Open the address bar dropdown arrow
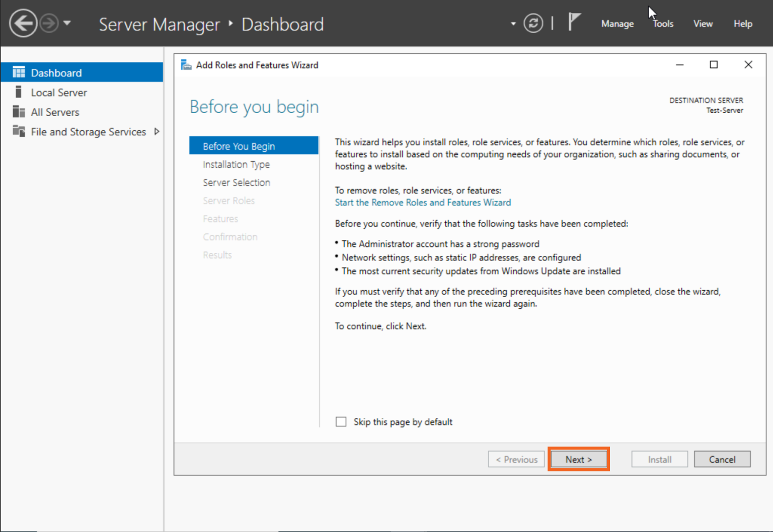This screenshot has width=773, height=532. point(512,24)
